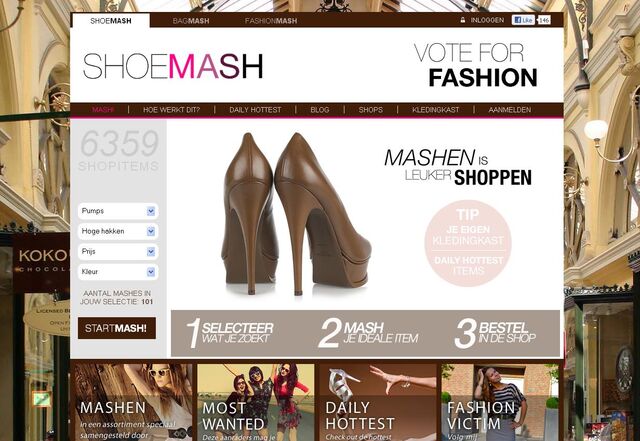The image size is (640, 441).
Task: Go to Daily Hottest in navigation bar
Action: [255, 110]
